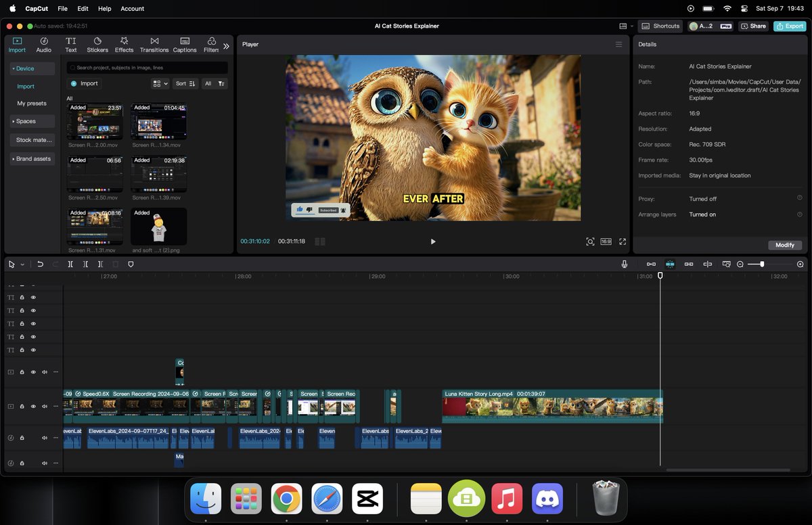Click the Delete left trim tool

coord(85,265)
